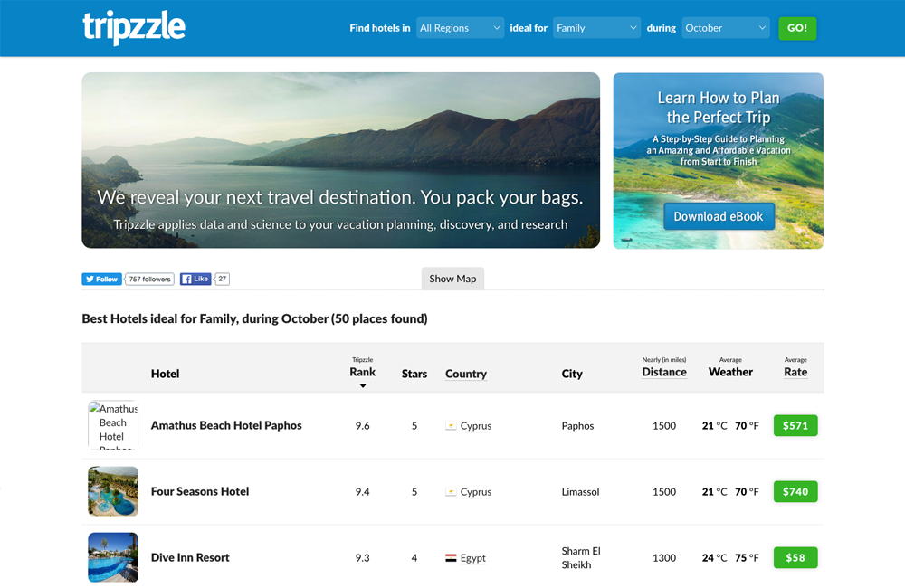Viewport: 905px width, 588px height.
Task: Sort the table by Average Rate
Action: point(795,372)
